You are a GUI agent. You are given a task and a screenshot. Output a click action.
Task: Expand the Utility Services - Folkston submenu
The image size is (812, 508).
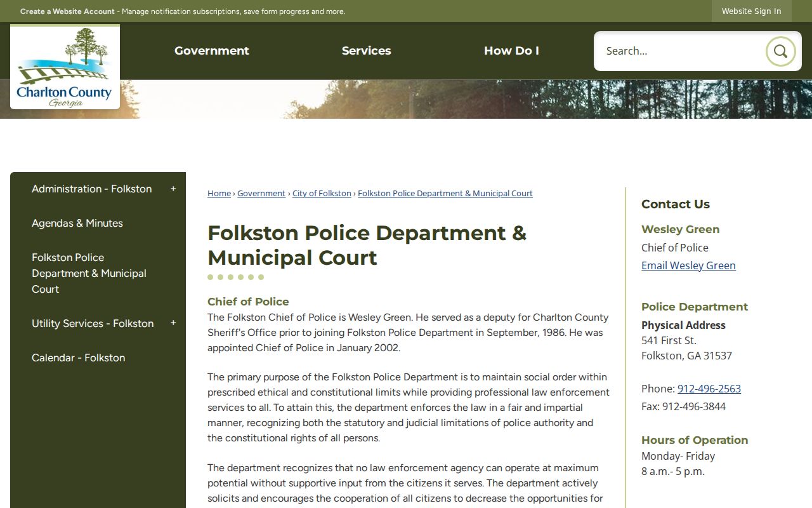point(173,323)
